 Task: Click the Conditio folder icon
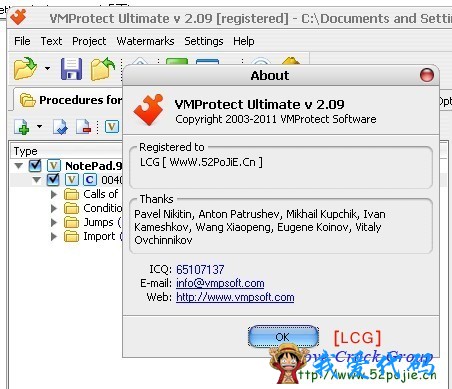[71, 208]
